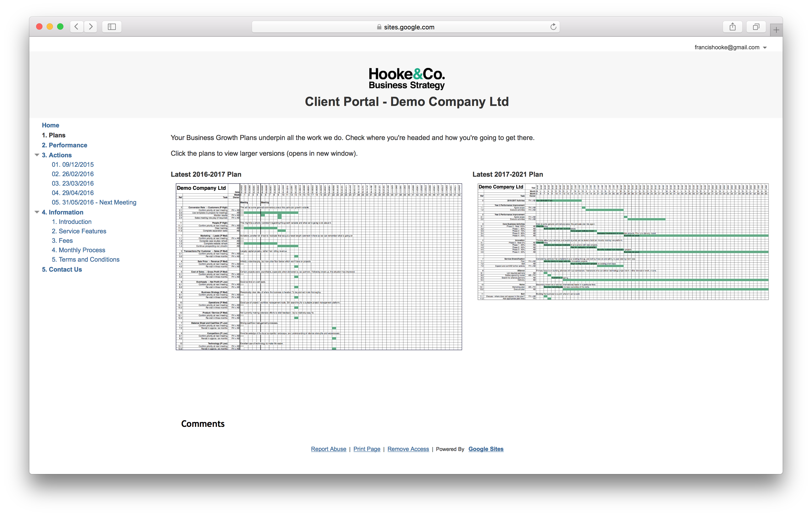Open the Latest 2017-2021 Plan thumbnail
This screenshot has height=516, width=812.
point(623,242)
